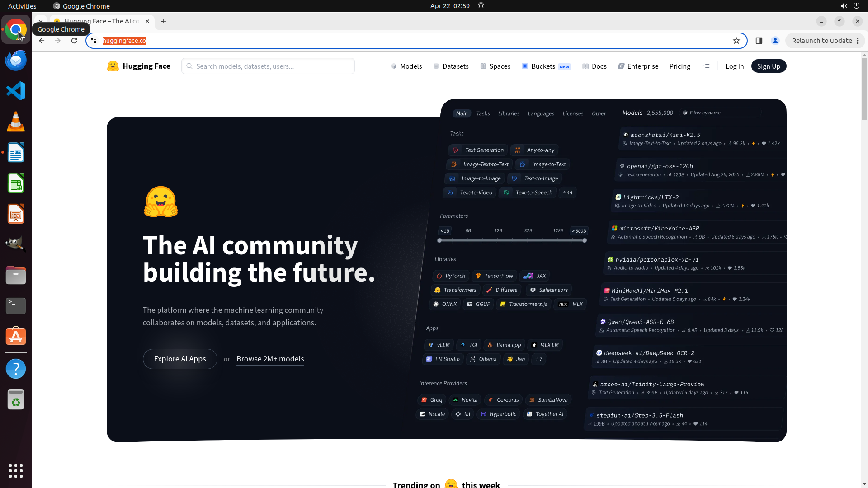Click the Hugging Face logo icon
This screenshot has width=868, height=488.
[x=113, y=66]
